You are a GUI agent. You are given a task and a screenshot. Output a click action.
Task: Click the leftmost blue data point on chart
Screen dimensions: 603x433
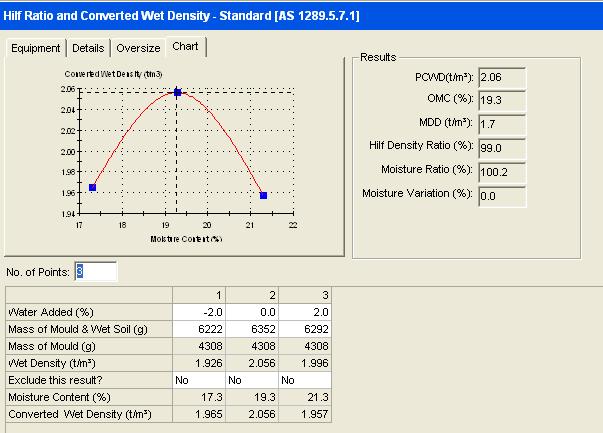[93, 187]
